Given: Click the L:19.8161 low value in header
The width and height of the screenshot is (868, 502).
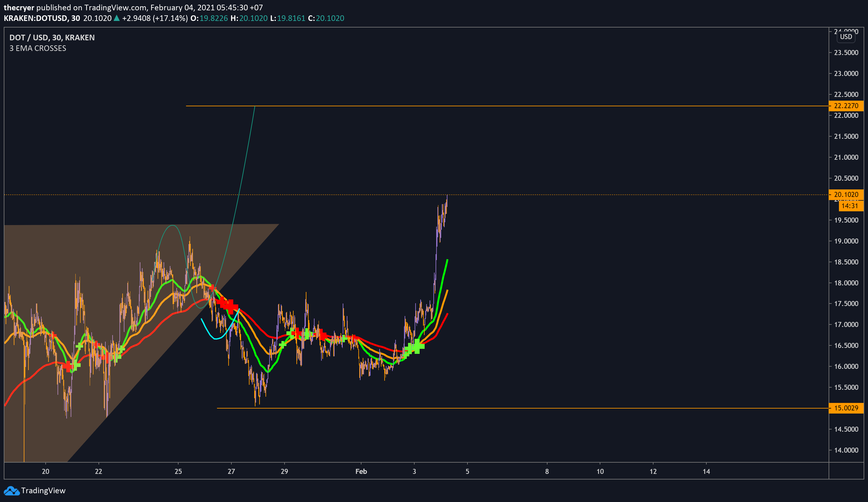Looking at the screenshot, I should [288, 18].
